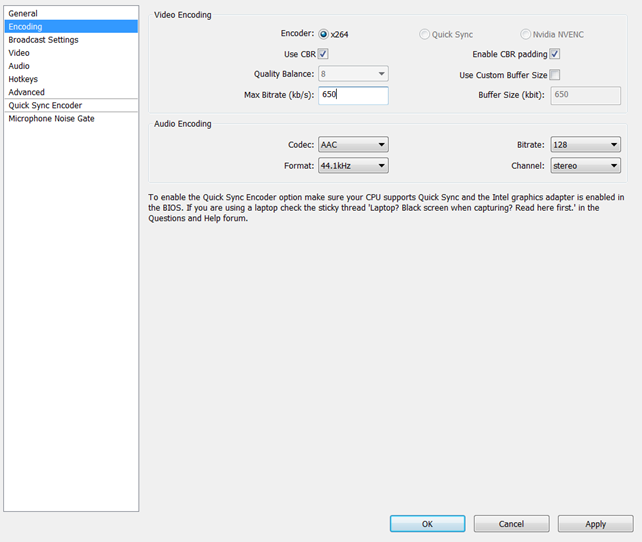Open the audio Bitrate dropdown
Screen dimensions: 642x542
[585, 145]
